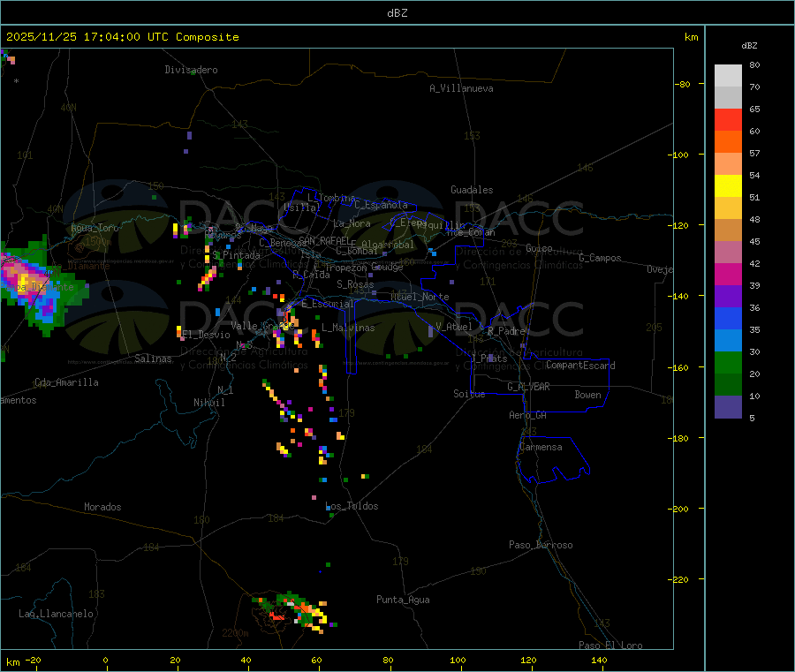Click the Lag.Llancanelo lake label

(56, 614)
